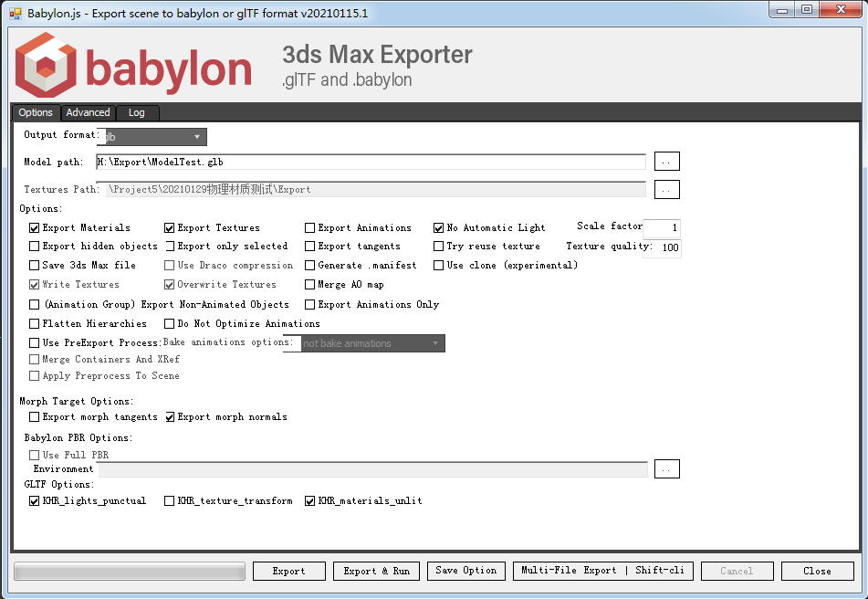Click the Babylon.js window title icon
This screenshot has height=599, width=868.
click(x=15, y=14)
